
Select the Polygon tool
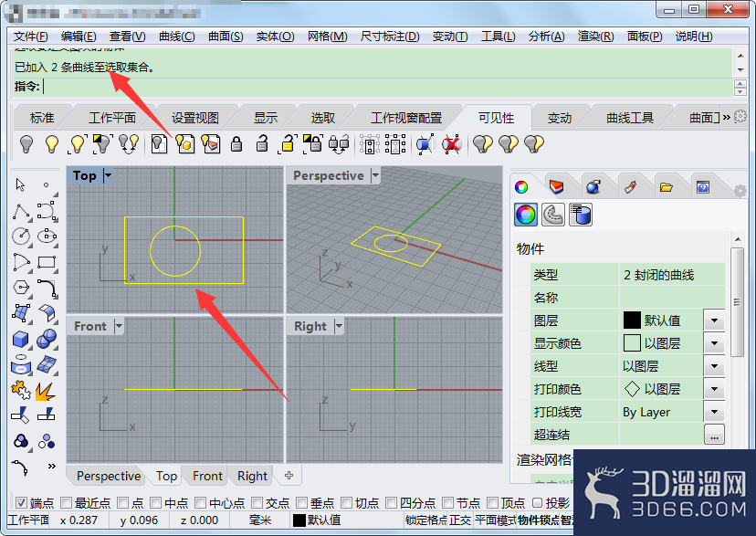point(21,288)
